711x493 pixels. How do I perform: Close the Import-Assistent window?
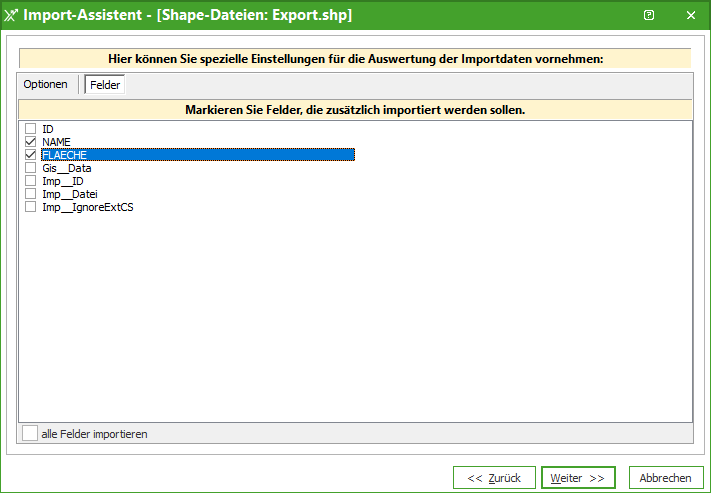click(x=690, y=15)
